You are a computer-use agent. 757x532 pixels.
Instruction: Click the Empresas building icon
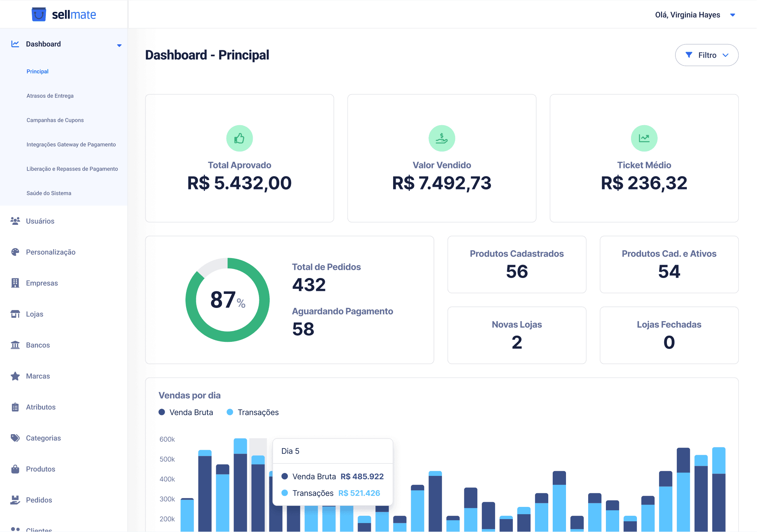click(x=15, y=283)
